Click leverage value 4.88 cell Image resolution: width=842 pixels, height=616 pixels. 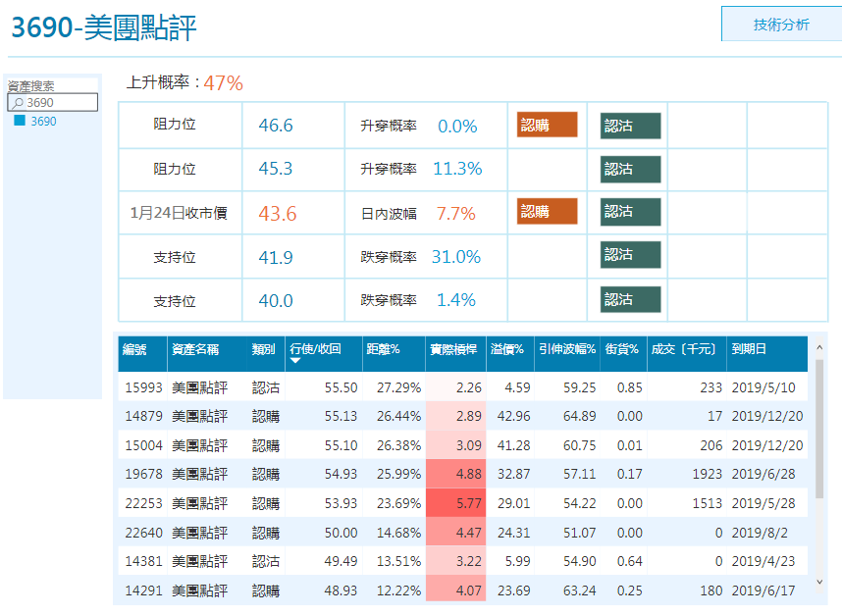[x=456, y=474]
